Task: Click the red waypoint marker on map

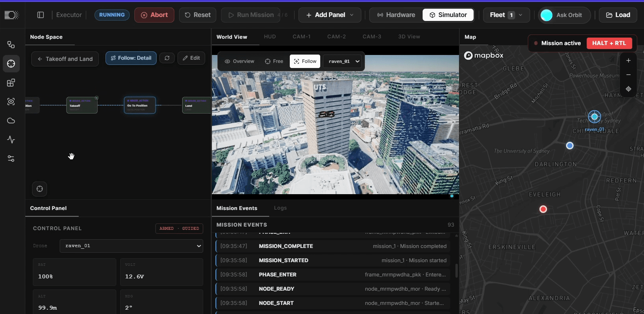Action: tap(543, 209)
